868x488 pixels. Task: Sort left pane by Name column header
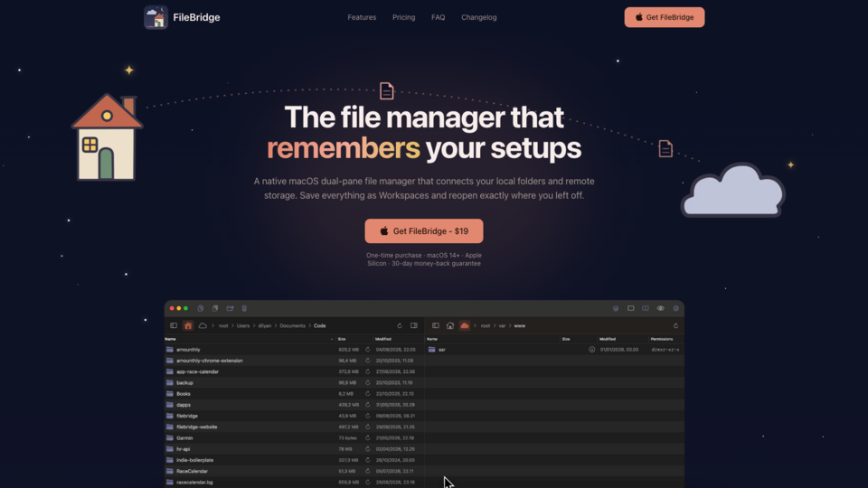171,339
